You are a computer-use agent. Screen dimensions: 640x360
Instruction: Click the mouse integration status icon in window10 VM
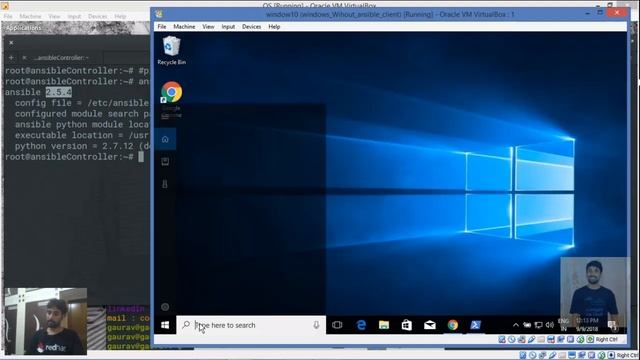click(x=580, y=339)
